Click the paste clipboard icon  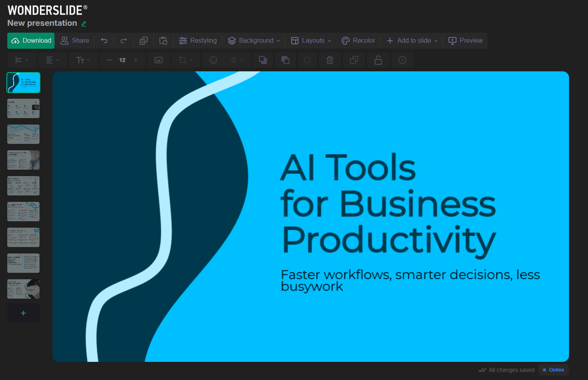coord(163,41)
